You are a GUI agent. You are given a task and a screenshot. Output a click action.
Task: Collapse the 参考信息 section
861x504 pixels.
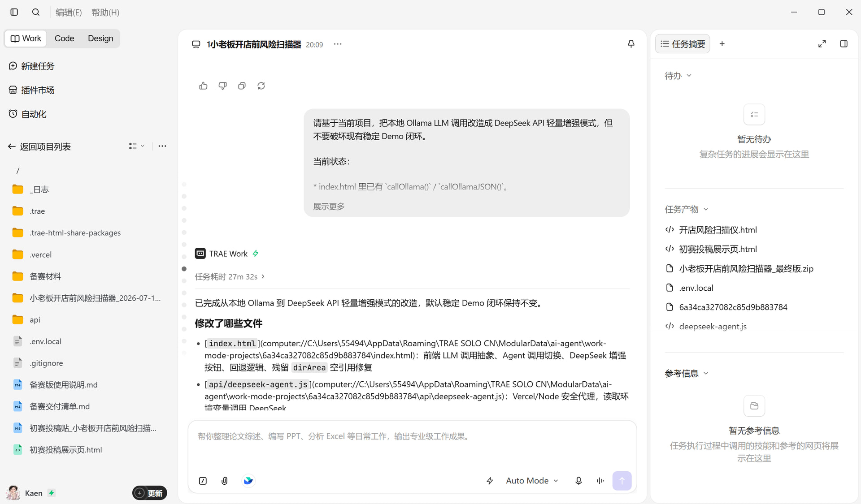click(686, 373)
